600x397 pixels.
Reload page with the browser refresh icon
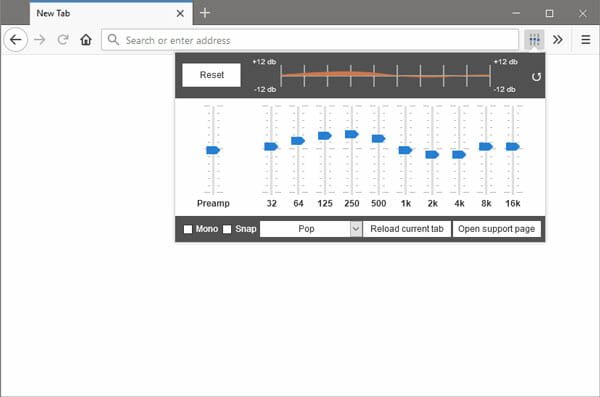[63, 39]
